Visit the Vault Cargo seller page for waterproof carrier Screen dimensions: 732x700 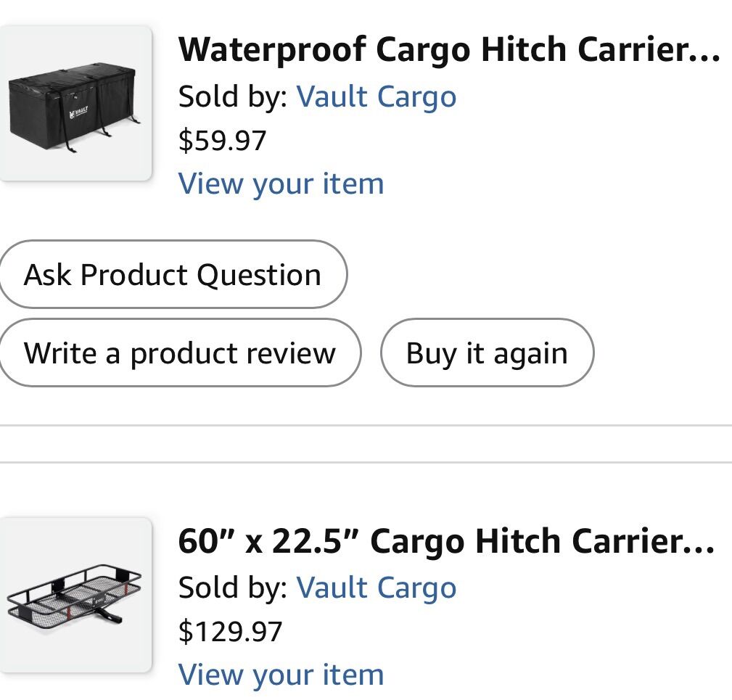click(377, 96)
